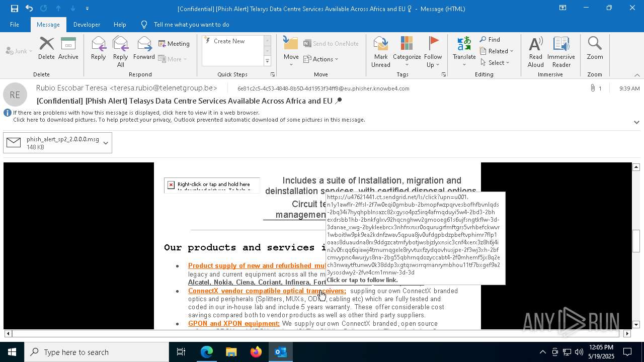
Task: Open the Ribbon Display Options button
Action: (x=562, y=8)
